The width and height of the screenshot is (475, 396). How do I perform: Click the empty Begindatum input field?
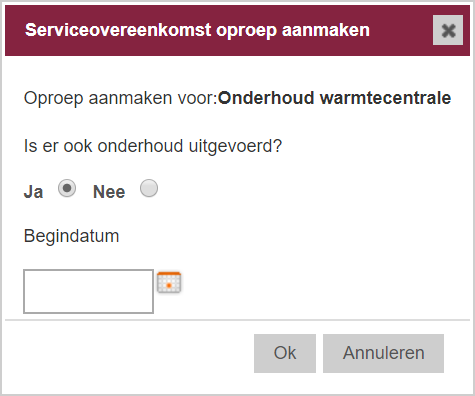[88, 292]
